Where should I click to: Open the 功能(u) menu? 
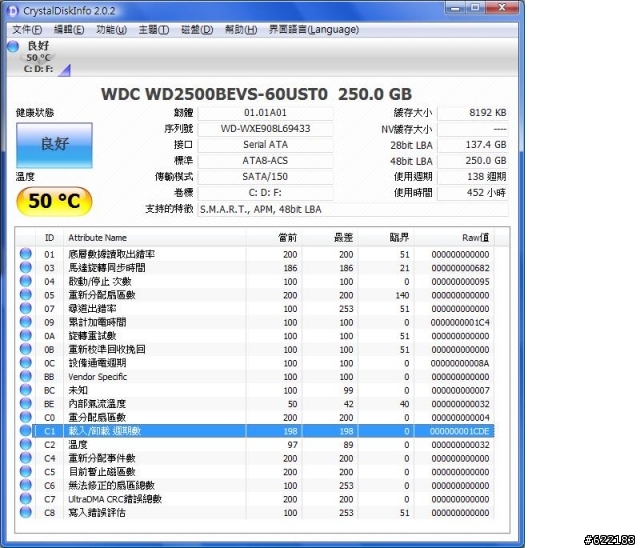(111, 30)
